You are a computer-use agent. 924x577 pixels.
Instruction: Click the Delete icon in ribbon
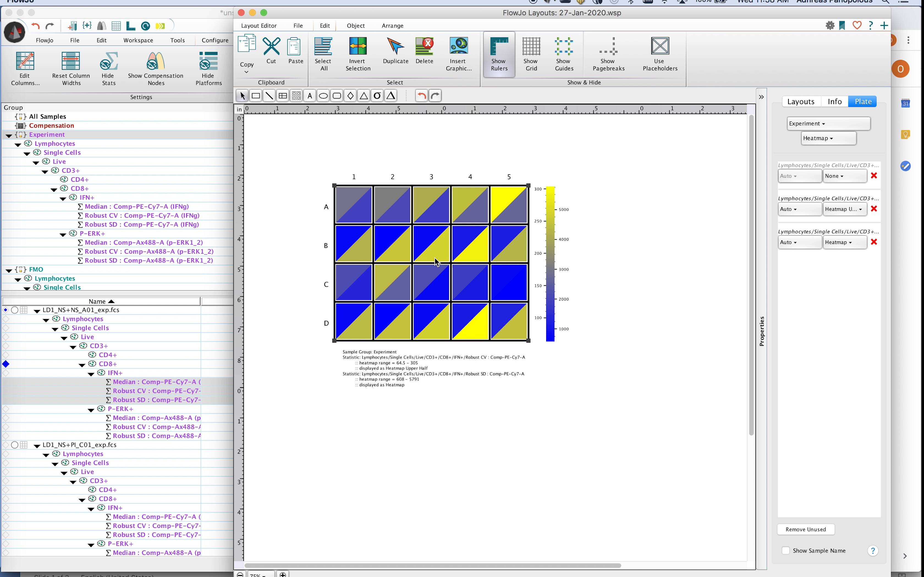pos(424,46)
